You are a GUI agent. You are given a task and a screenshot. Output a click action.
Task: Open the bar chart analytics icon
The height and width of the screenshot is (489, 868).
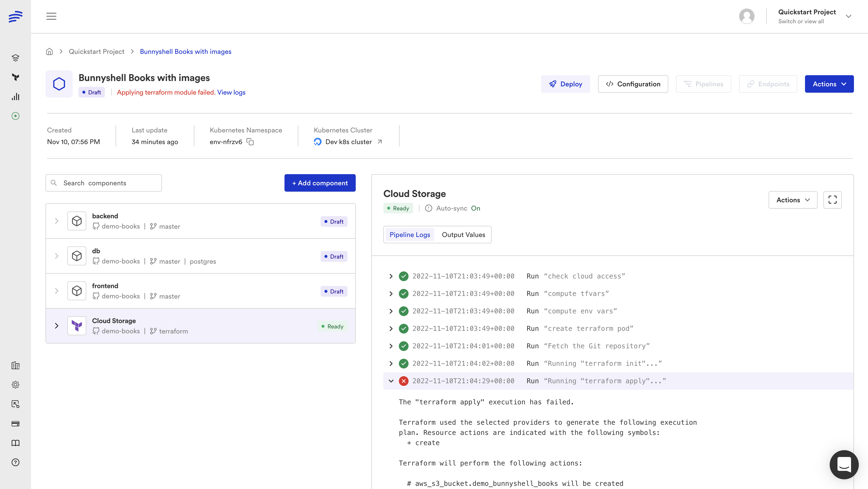pos(16,97)
